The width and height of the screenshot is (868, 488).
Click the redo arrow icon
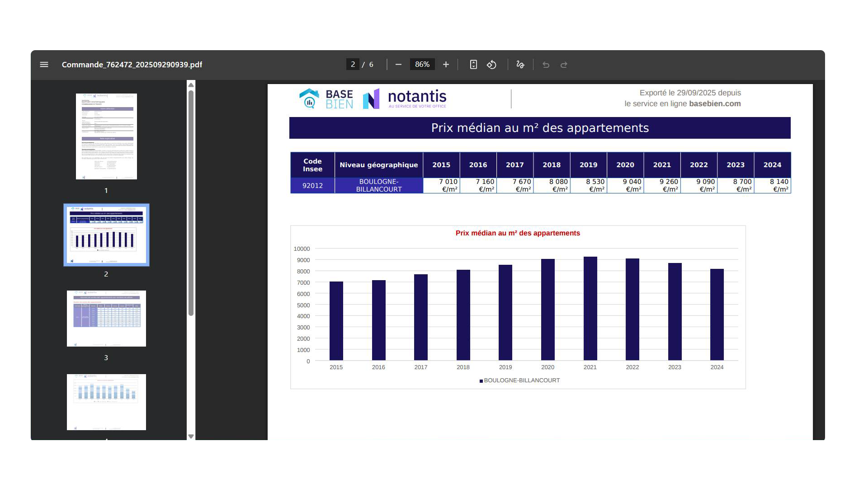coord(564,65)
